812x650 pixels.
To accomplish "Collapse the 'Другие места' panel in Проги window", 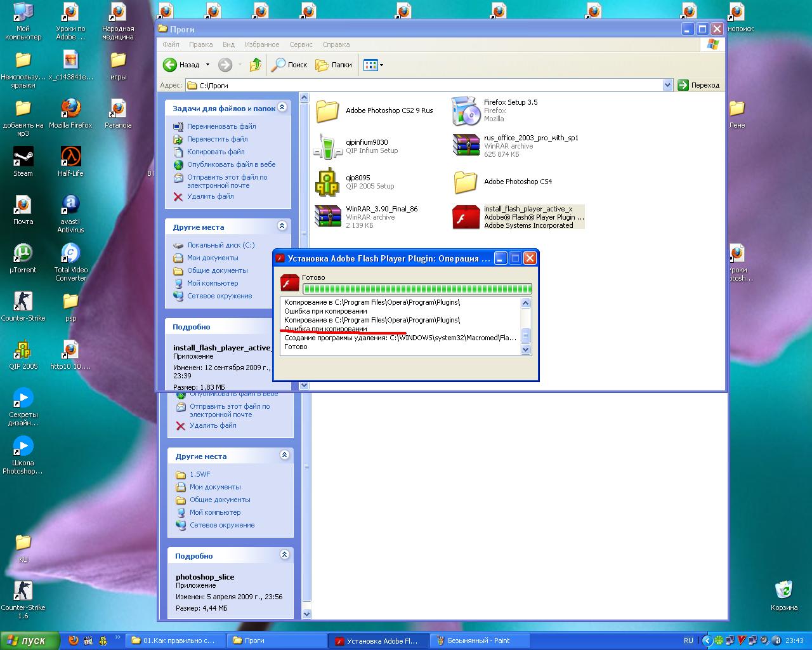I will [x=282, y=226].
